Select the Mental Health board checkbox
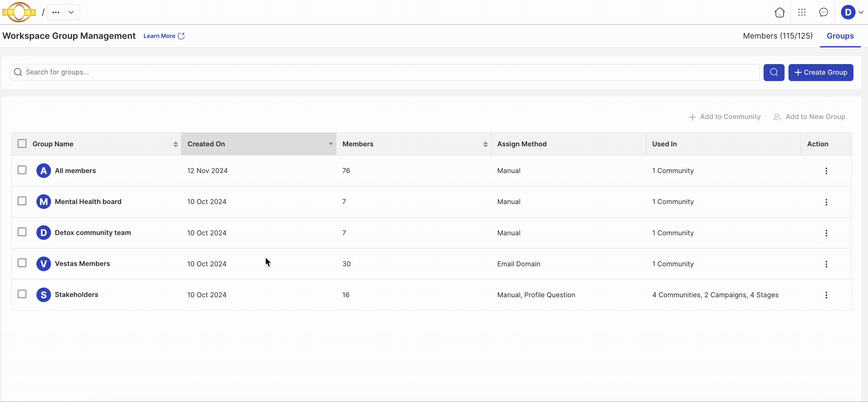The height and width of the screenshot is (402, 868). click(x=22, y=201)
